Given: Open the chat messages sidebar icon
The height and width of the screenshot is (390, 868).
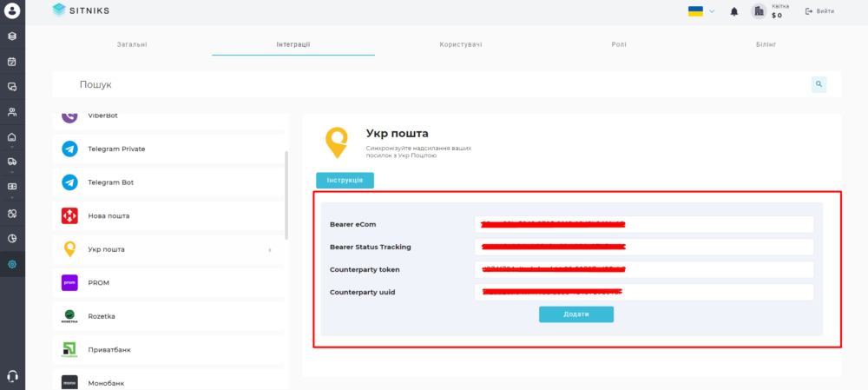Looking at the screenshot, I should pyautogui.click(x=12, y=86).
